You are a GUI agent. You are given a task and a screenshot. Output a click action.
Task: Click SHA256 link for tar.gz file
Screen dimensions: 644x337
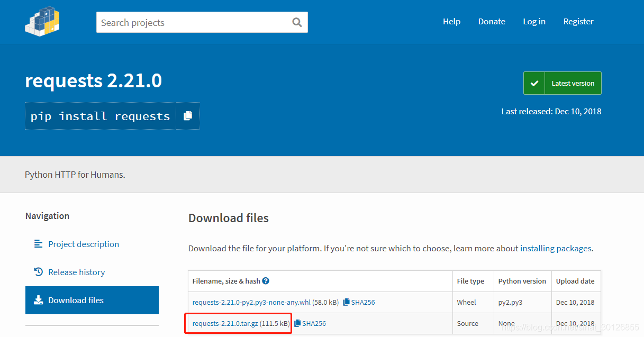coord(314,323)
